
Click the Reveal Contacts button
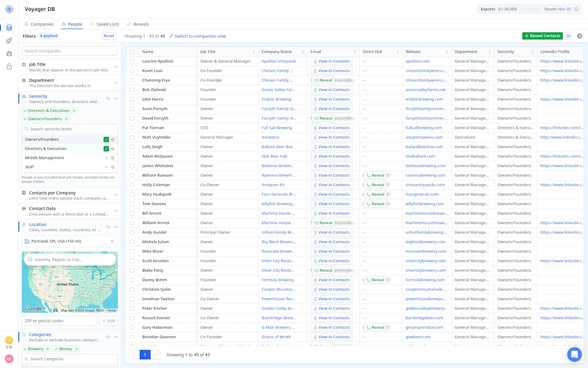click(542, 36)
